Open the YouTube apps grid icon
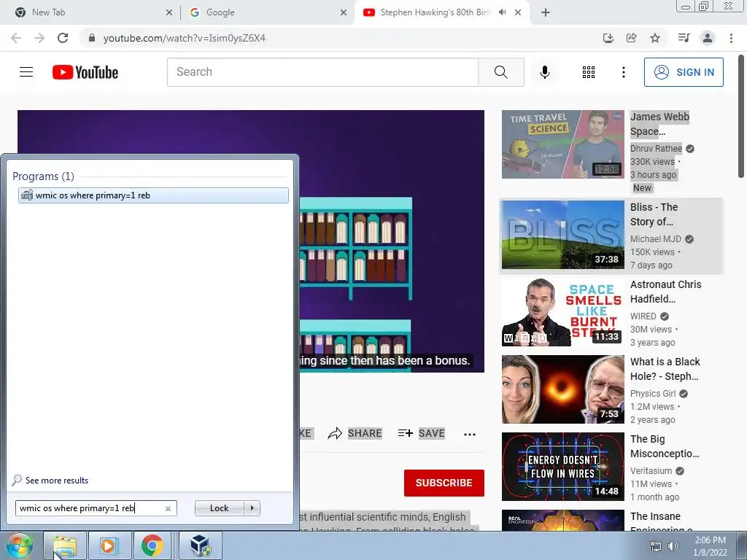 (x=589, y=72)
